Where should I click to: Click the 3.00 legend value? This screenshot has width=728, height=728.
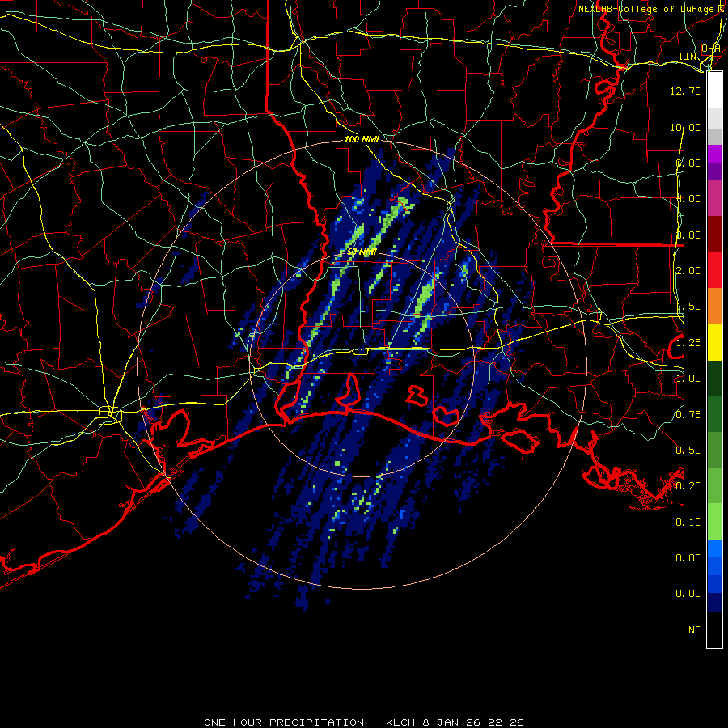click(688, 235)
